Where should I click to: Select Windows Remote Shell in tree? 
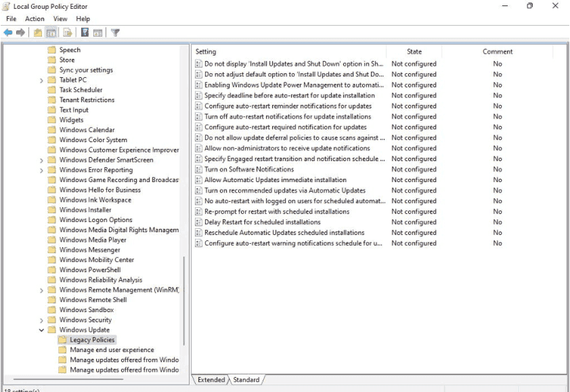pyautogui.click(x=93, y=300)
